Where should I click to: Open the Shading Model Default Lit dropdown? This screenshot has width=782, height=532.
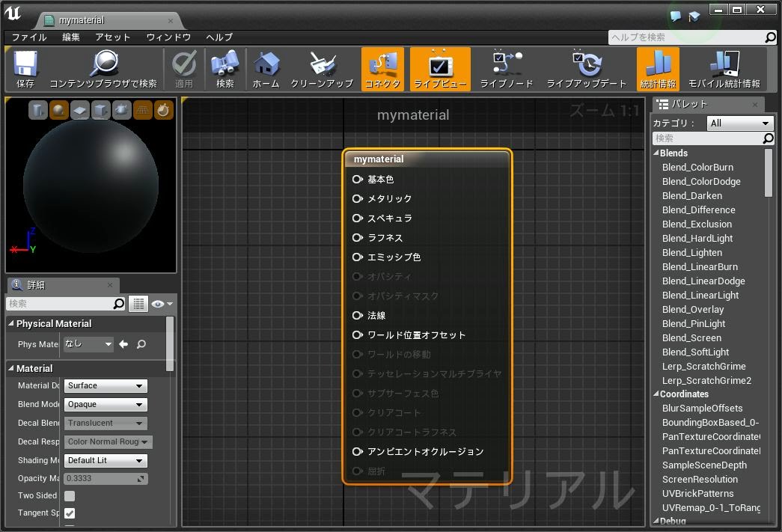pyautogui.click(x=106, y=460)
